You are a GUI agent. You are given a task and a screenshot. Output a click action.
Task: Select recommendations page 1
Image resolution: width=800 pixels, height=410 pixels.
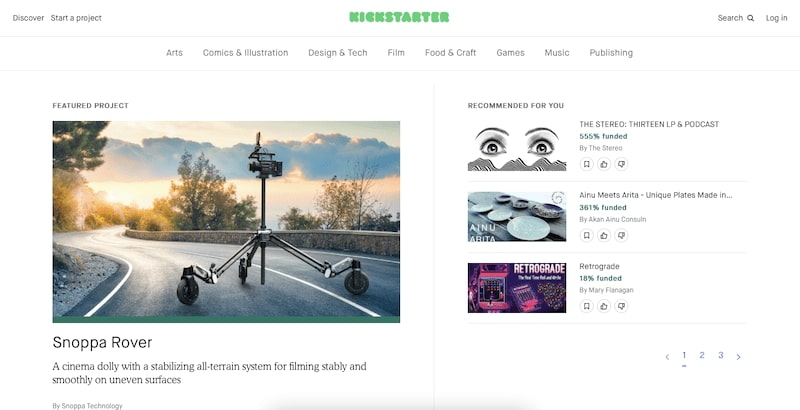click(x=684, y=355)
